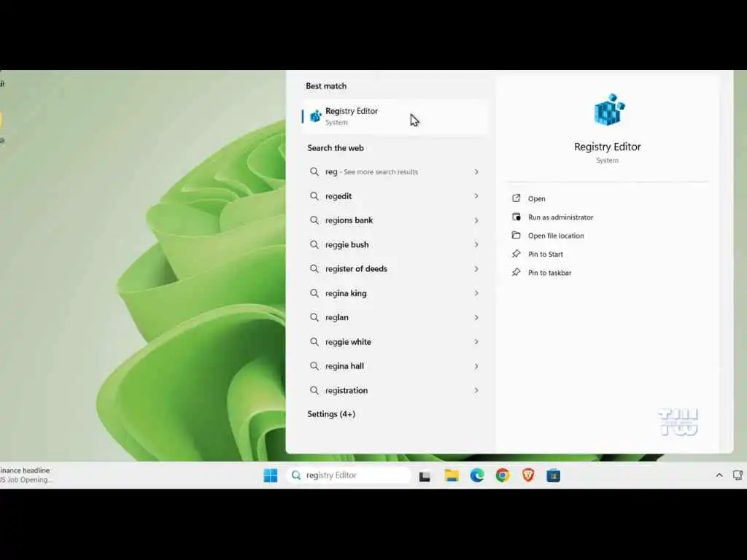The height and width of the screenshot is (560, 747).
Task: Click the search magnifier icon beside registration
Action: point(314,390)
